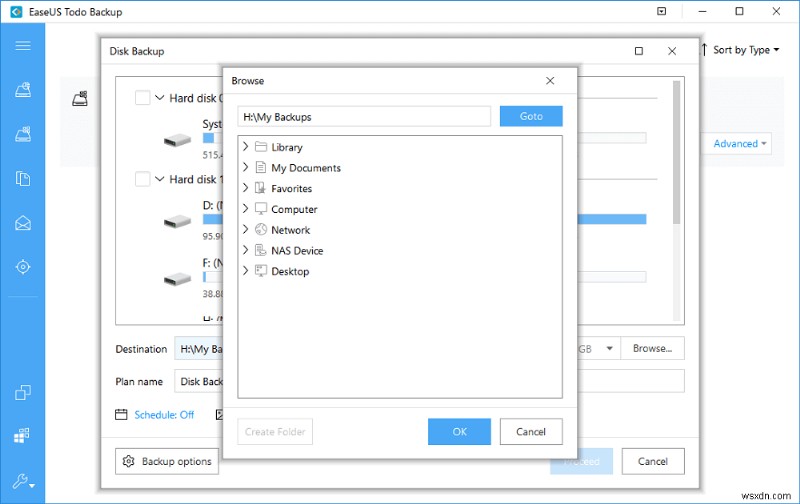
Task: Click the Desktop icon in tree
Action: pos(261,271)
